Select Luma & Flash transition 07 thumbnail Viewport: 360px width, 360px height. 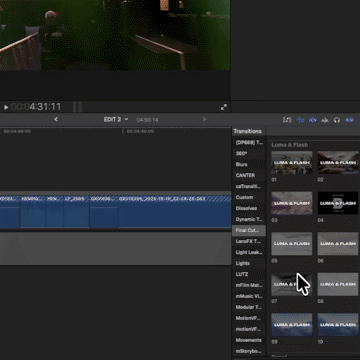[x=292, y=284]
